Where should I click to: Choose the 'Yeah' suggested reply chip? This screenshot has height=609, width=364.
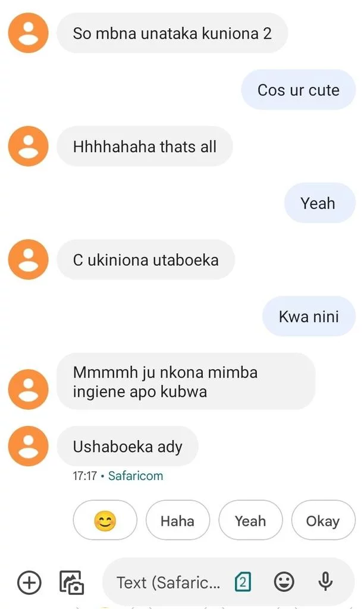pyautogui.click(x=250, y=520)
